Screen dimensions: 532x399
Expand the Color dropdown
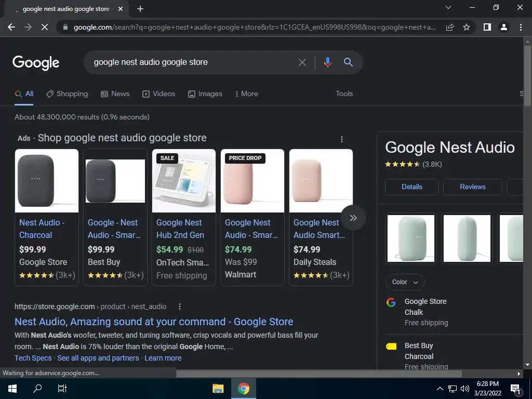coord(405,282)
